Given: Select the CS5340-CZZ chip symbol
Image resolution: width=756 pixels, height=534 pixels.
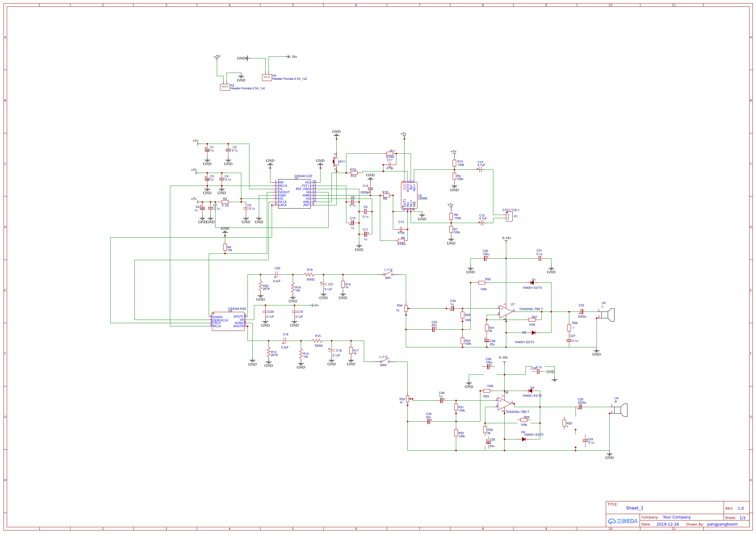Looking at the screenshot, I should 294,194.
